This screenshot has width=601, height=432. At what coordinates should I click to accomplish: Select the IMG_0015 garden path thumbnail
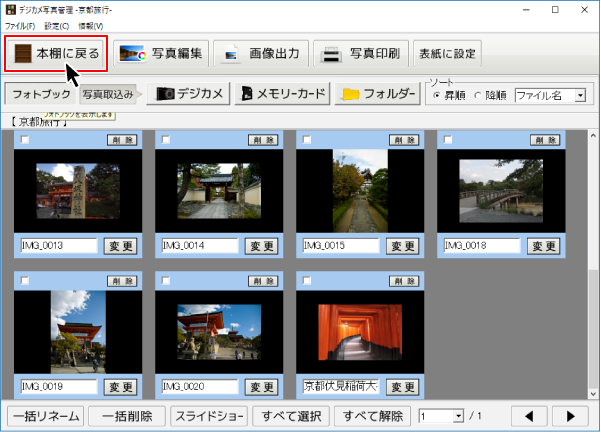(x=360, y=191)
